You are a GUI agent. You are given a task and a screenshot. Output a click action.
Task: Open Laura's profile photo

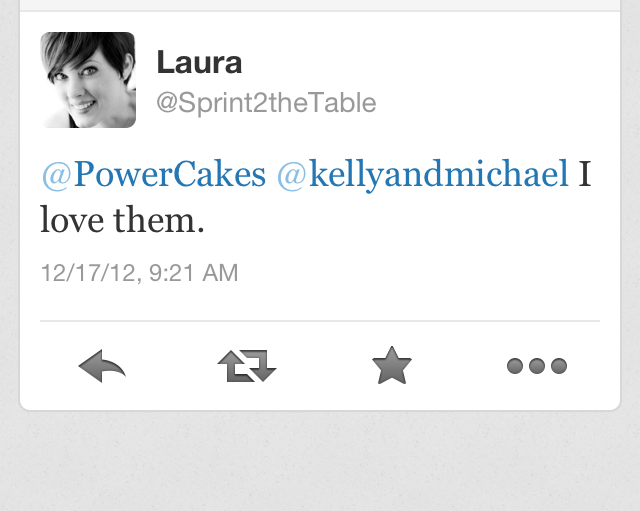(x=88, y=80)
